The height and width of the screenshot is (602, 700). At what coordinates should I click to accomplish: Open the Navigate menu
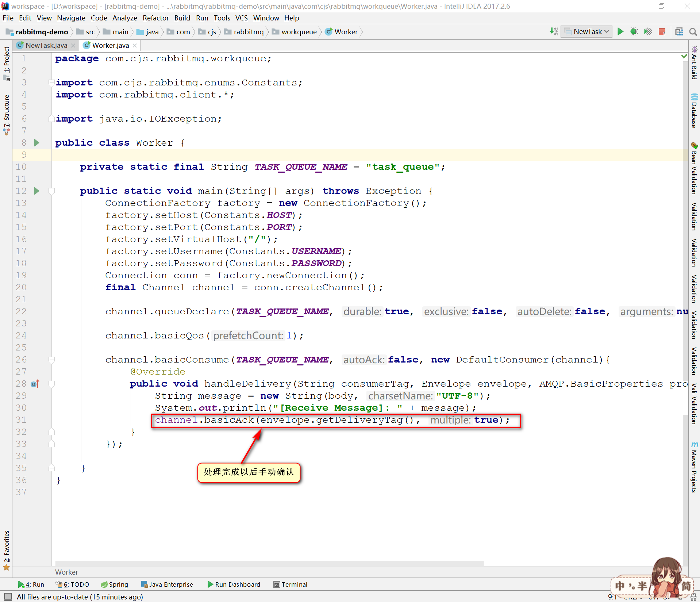tap(71, 18)
